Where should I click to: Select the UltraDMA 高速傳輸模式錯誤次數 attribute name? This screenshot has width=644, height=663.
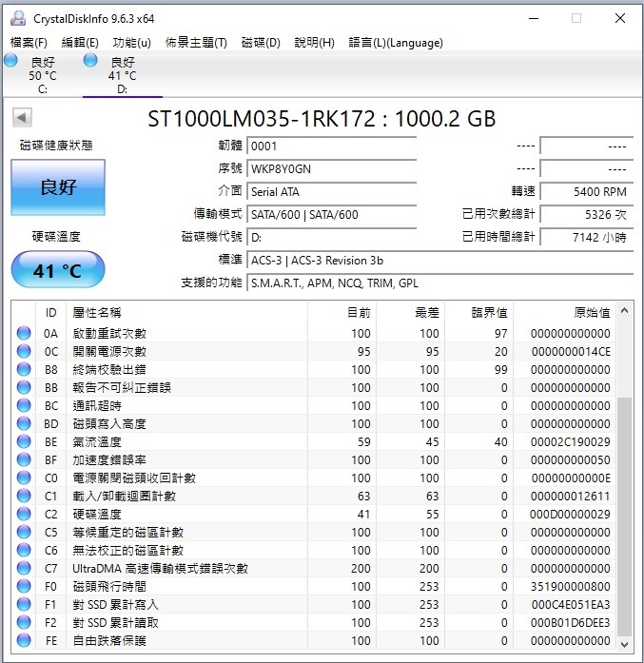[160, 568]
